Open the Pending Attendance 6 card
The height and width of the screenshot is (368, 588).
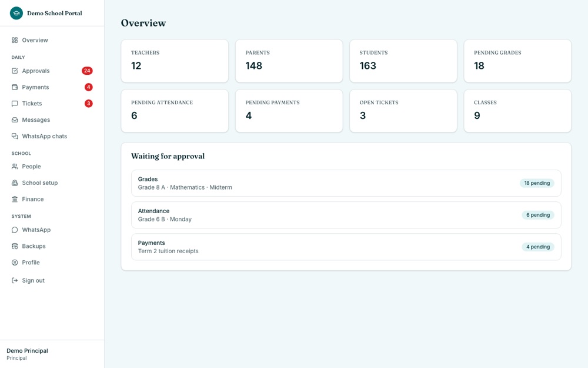175,111
